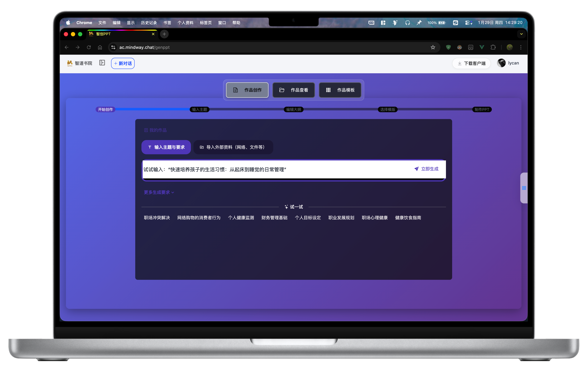Open the lycan user avatar
The image size is (588, 371).
pos(501,63)
